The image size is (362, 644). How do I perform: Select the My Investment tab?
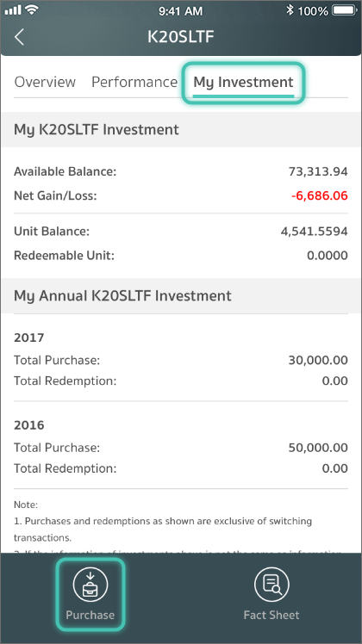coord(244,83)
